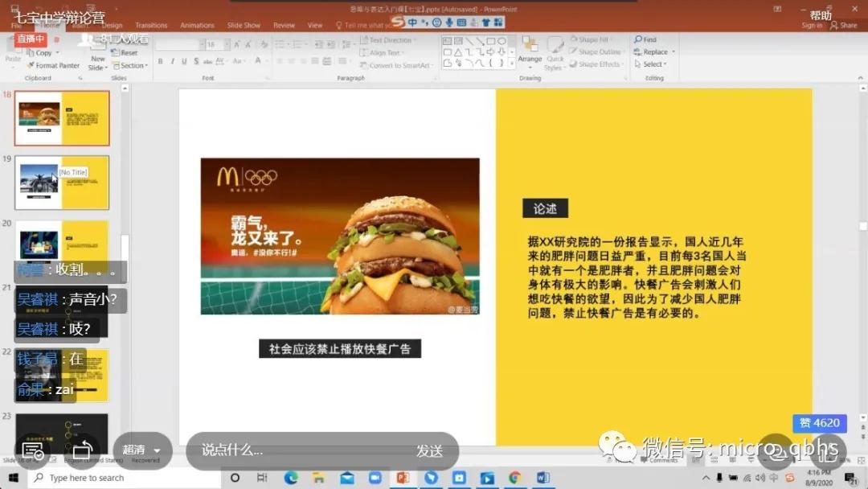Click the Sogou IME skin shirt icon

[486, 23]
